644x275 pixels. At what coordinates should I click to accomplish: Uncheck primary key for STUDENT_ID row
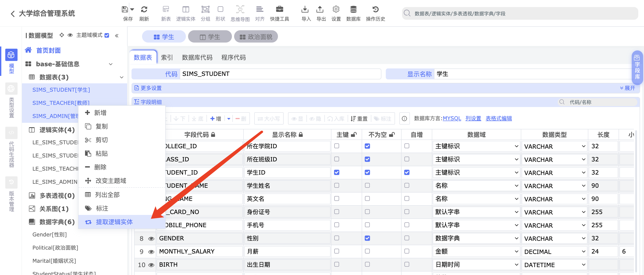[336, 172]
